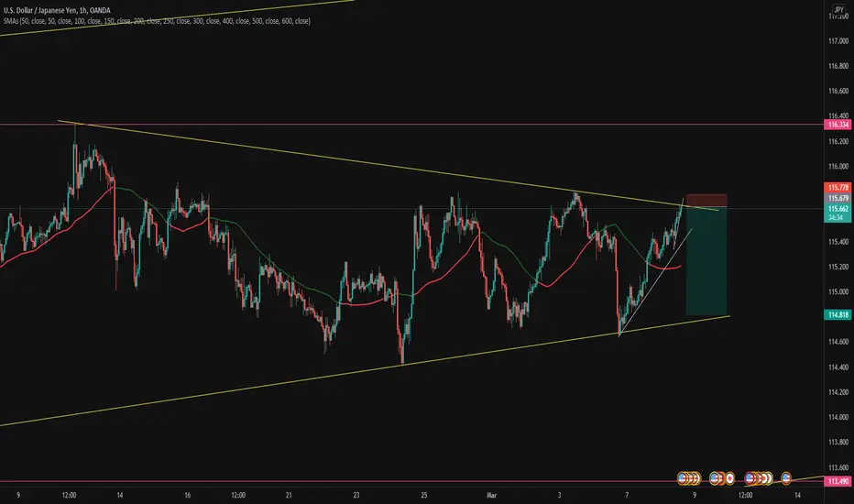The width and height of the screenshot is (854, 504).
Task: Select the pink 116.334 price label
Action: tap(838, 125)
